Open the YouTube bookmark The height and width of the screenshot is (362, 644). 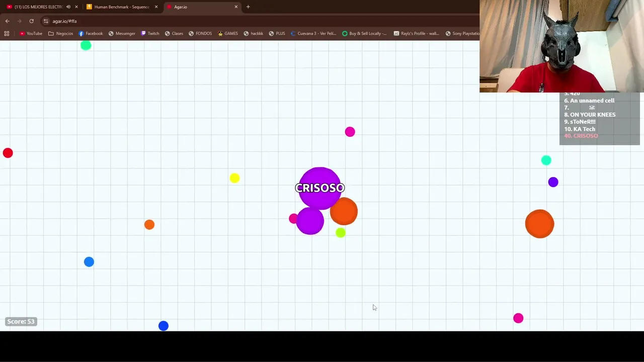[31, 34]
